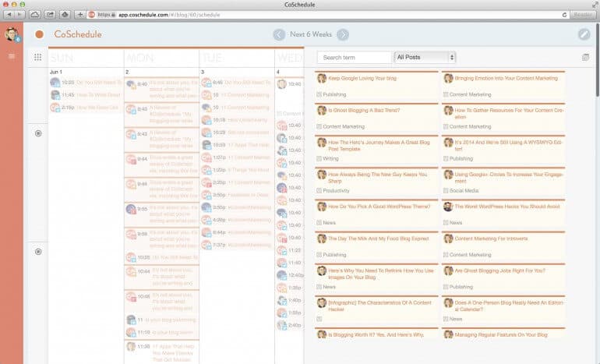Open post Using Google+ Circles To Increase Your Engagement
The width and height of the screenshot is (600, 364).
pos(509,178)
